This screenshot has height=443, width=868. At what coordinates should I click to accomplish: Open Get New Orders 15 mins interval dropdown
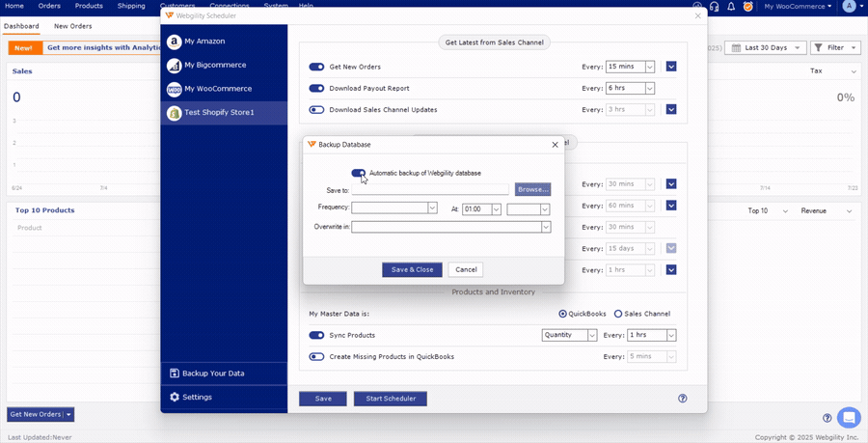pos(631,67)
